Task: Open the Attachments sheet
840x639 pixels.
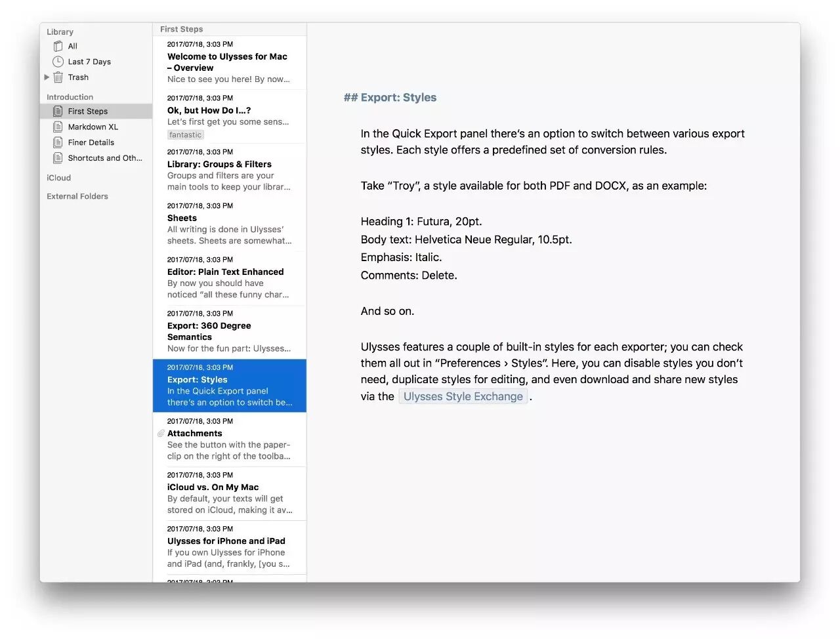Action: tap(230, 439)
